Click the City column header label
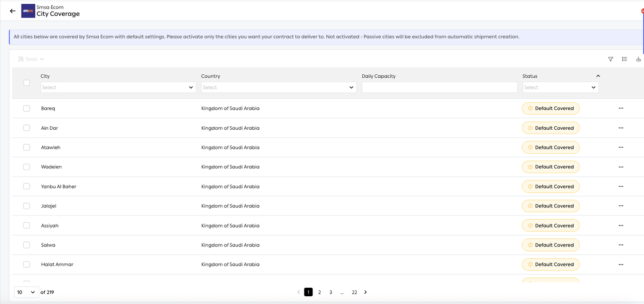The width and height of the screenshot is (644, 304). coord(45,76)
